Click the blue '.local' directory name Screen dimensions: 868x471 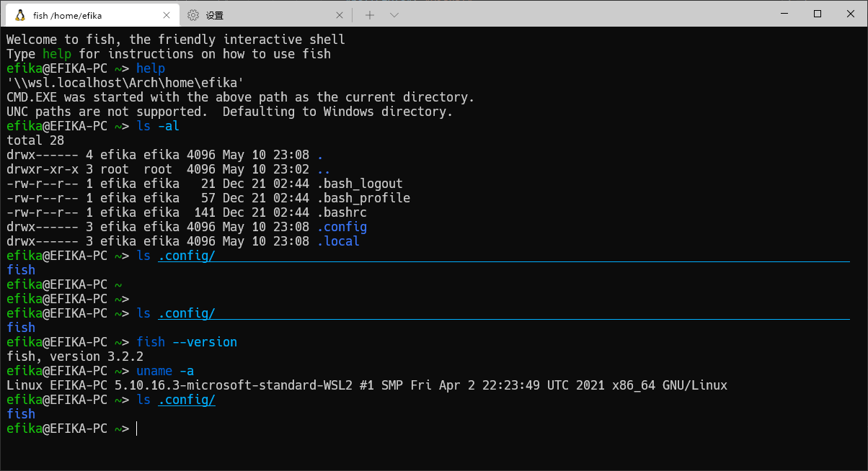(338, 241)
